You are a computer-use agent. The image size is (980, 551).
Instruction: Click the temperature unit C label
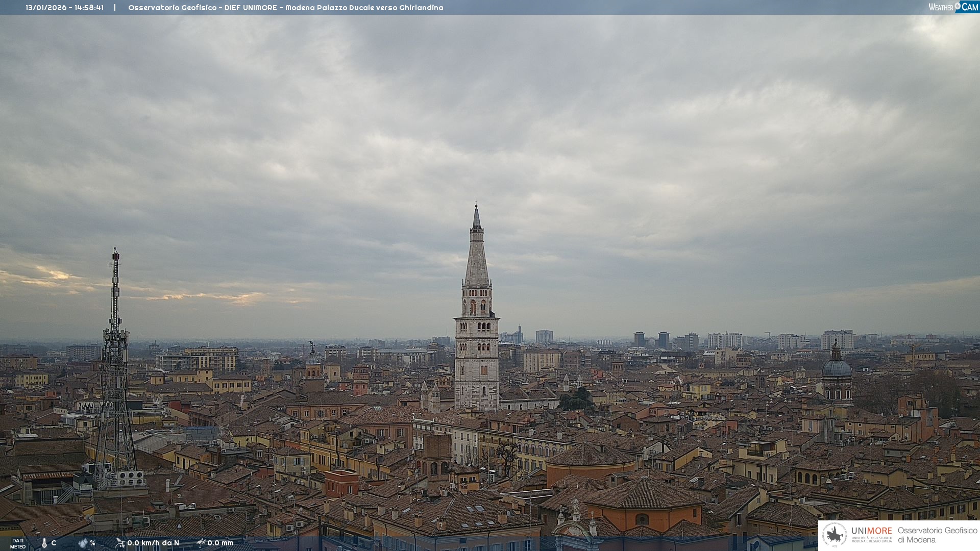pos(54,543)
